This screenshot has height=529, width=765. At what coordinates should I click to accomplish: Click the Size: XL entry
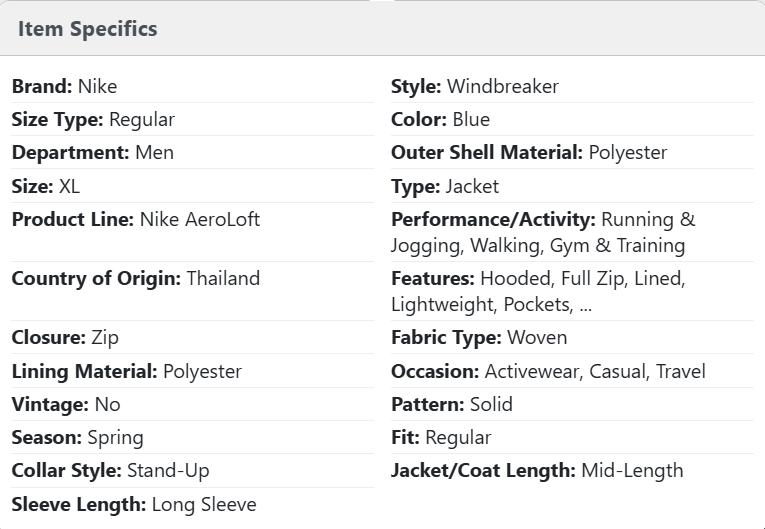[193, 186]
